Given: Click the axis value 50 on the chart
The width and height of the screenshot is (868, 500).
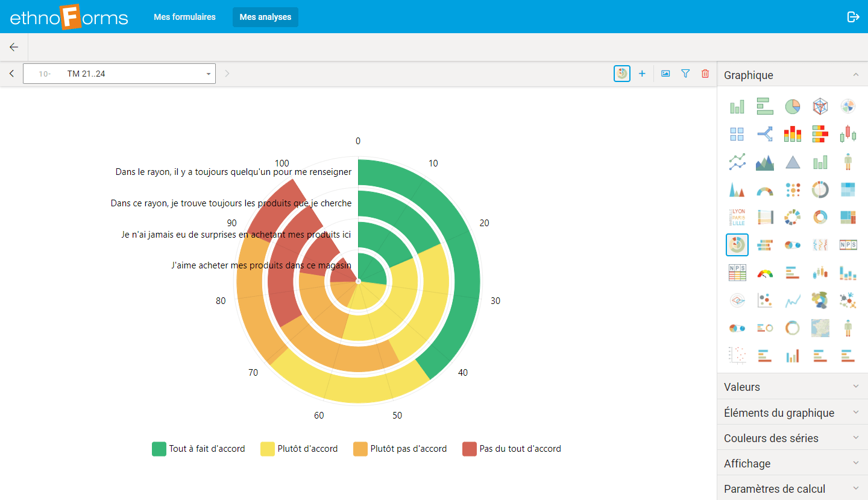Looking at the screenshot, I should (x=397, y=416).
